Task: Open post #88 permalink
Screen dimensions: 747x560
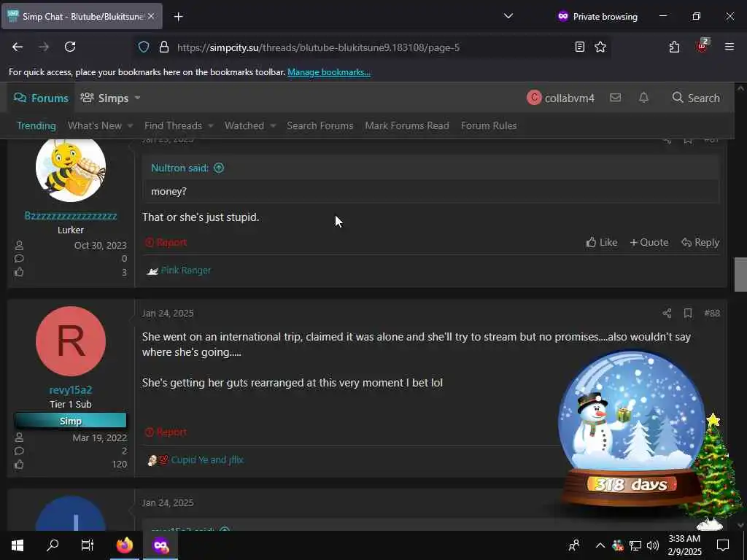Action: tap(712, 313)
